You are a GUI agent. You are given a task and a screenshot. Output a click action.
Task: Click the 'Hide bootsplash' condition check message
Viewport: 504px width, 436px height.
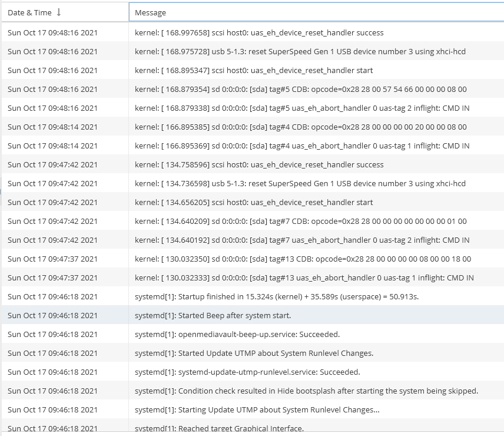pyautogui.click(x=307, y=391)
